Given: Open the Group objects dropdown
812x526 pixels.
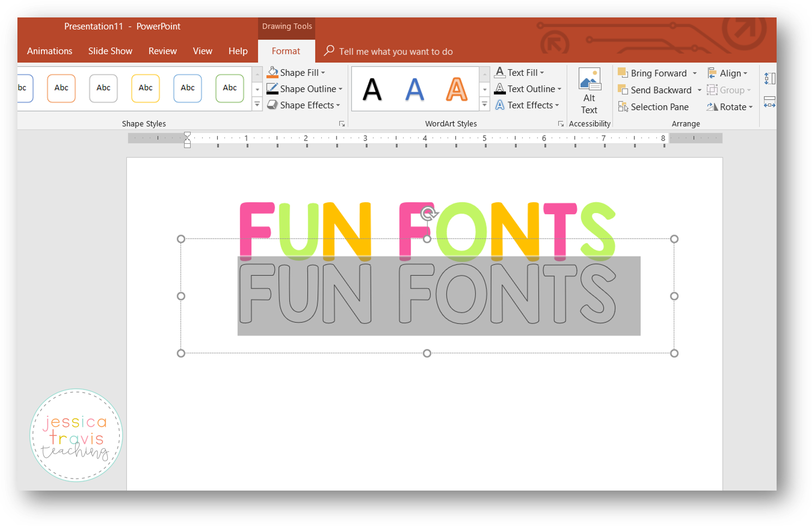Looking at the screenshot, I should pyautogui.click(x=729, y=90).
